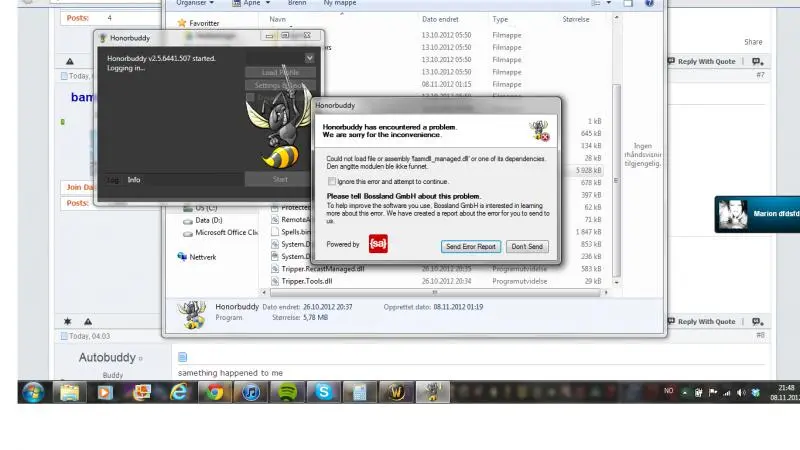Click Brenn in the Explorer toolbar

point(297,3)
